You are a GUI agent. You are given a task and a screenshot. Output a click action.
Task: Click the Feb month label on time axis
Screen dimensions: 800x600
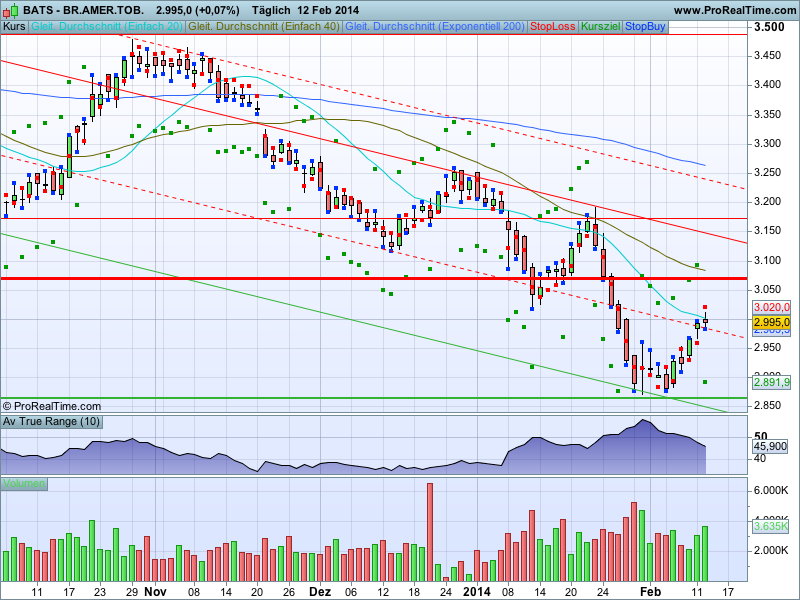point(650,592)
